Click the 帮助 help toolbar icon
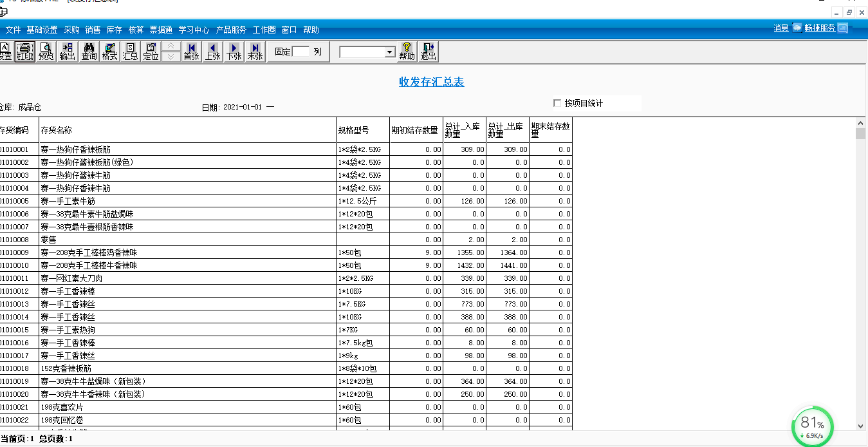The image size is (868, 447). coord(407,52)
